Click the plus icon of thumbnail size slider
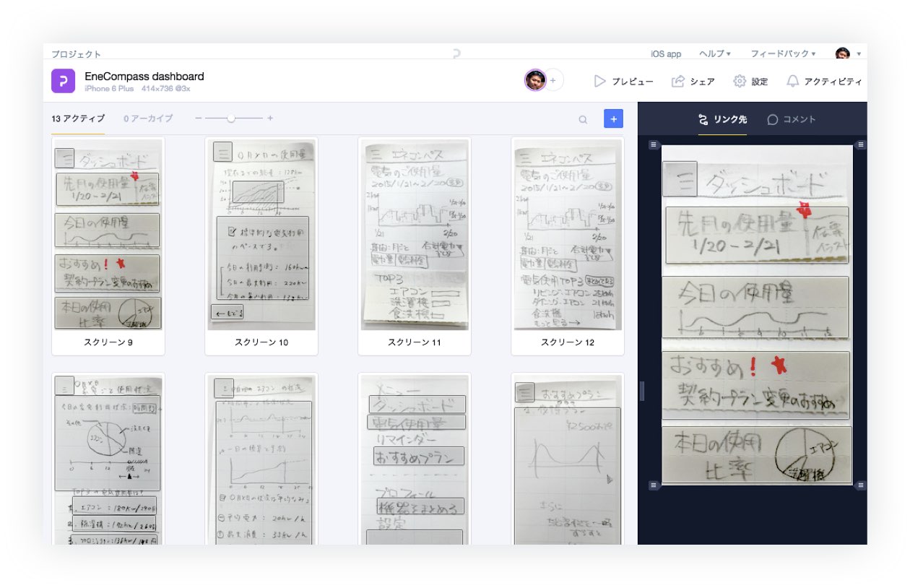 pyautogui.click(x=270, y=118)
